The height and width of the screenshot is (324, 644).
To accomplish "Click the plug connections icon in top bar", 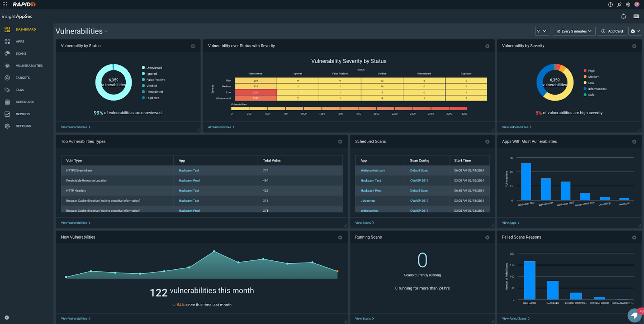I will (619, 4).
